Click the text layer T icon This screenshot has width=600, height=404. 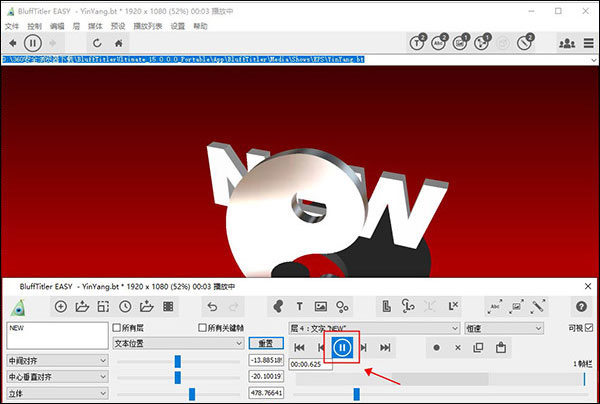(299, 306)
